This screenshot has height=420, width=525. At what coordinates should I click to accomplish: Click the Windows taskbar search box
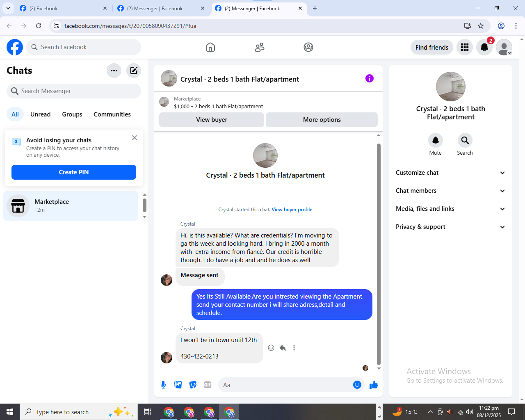pos(78,412)
